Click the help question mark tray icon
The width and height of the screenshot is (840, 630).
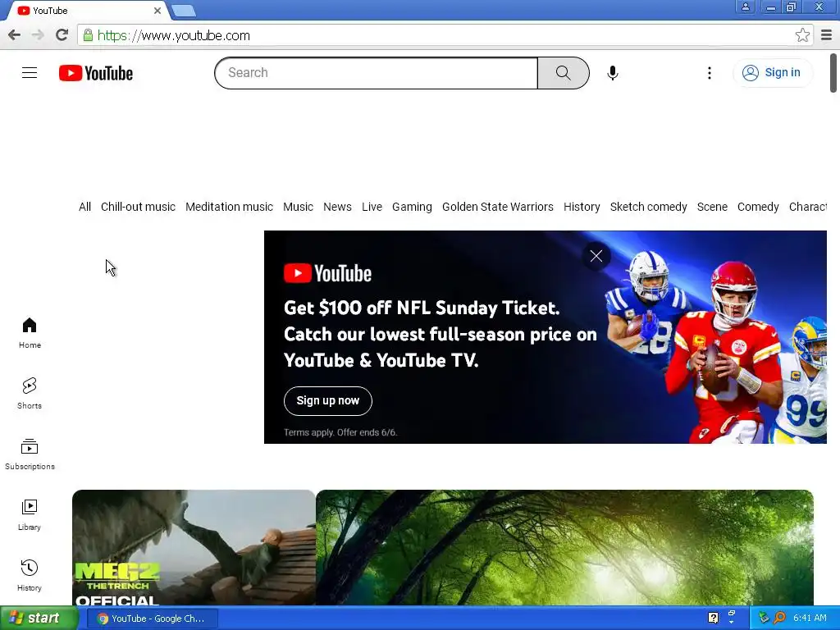[713, 619]
